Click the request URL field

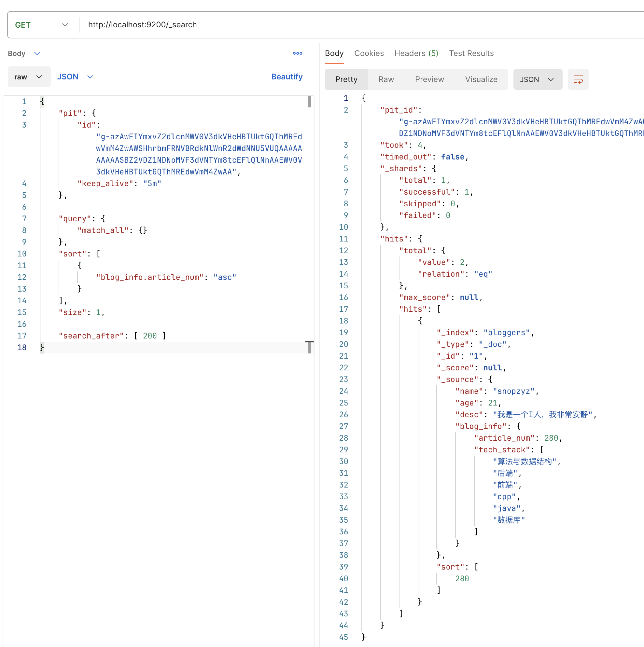pos(362,25)
